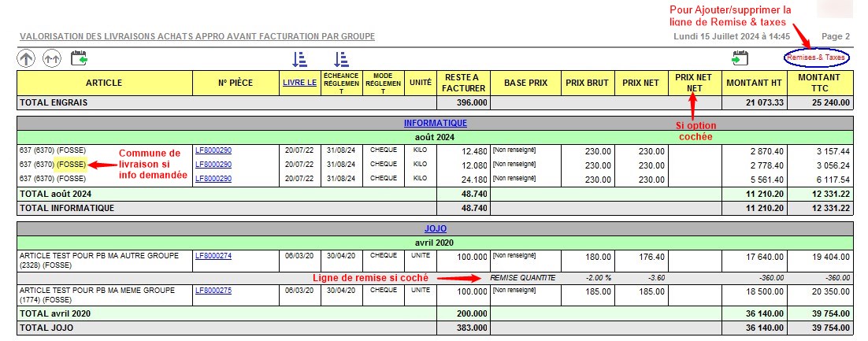
Task: Click the REMISE QUANTITE discount line
Action: click(x=522, y=278)
